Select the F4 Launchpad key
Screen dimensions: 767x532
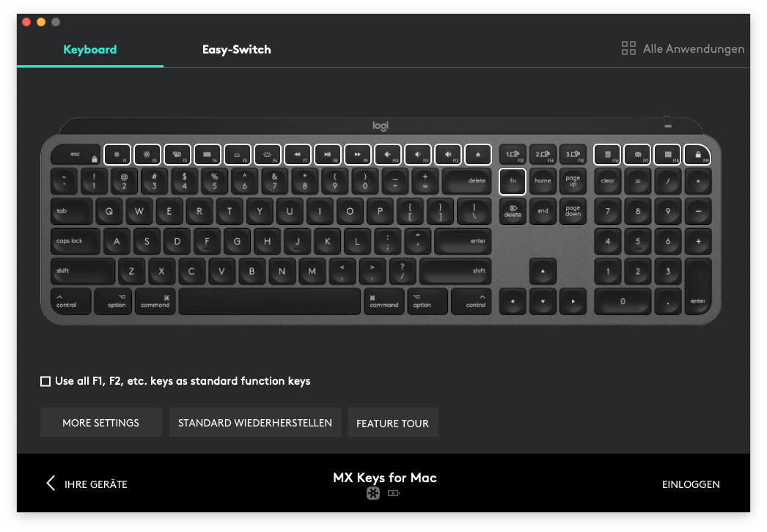pyautogui.click(x=208, y=155)
